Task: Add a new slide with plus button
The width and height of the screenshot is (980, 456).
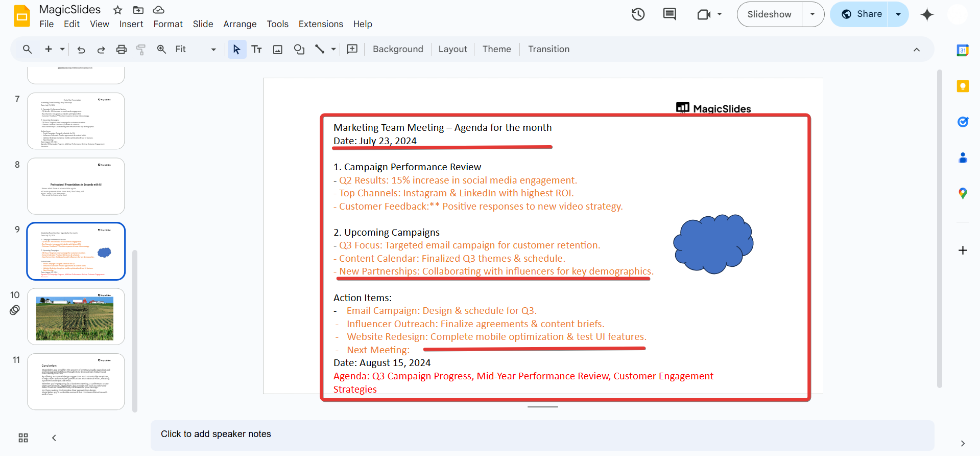Action: click(x=49, y=49)
